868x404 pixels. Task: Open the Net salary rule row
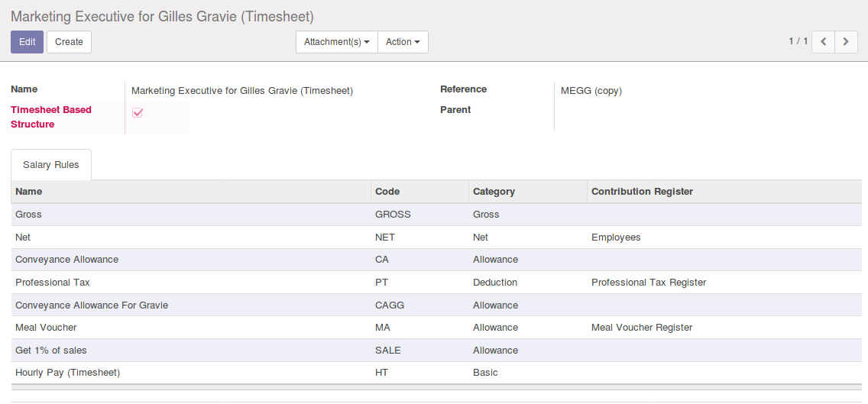click(23, 238)
